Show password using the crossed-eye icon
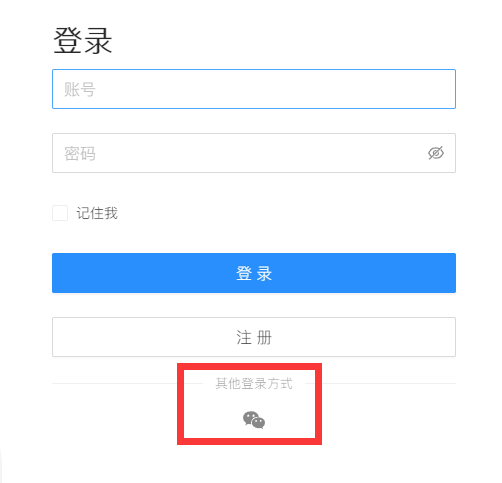Viewport: 502px width, 483px height. pyautogui.click(x=436, y=153)
